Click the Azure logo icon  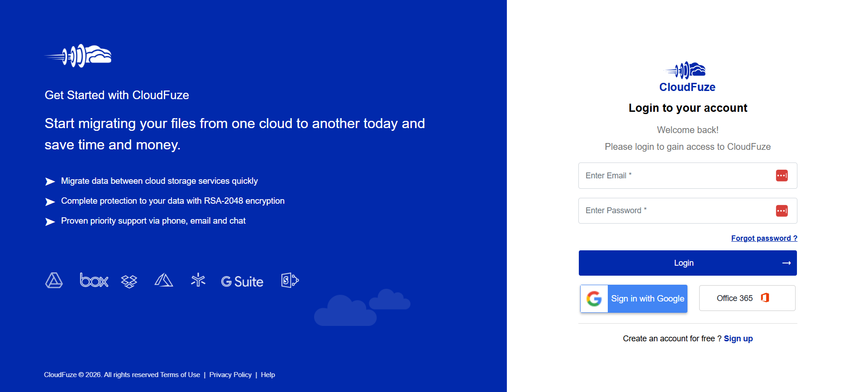(x=164, y=280)
